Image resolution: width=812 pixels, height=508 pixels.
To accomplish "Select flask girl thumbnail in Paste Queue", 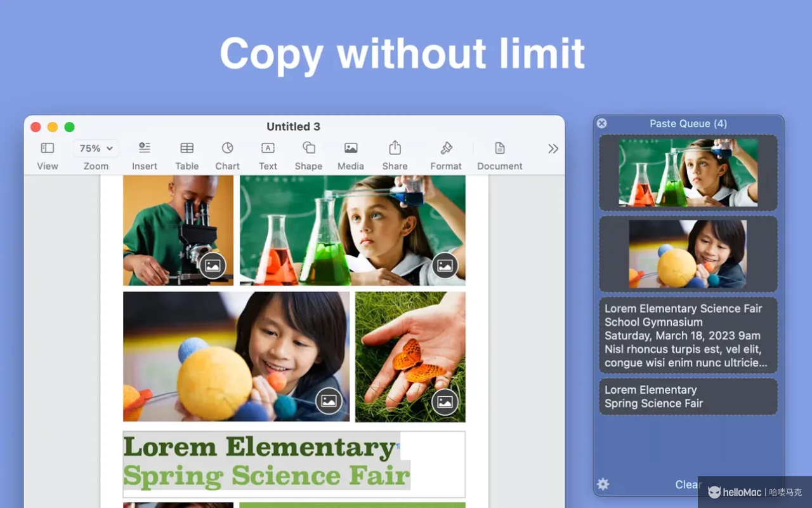I will (688, 173).
